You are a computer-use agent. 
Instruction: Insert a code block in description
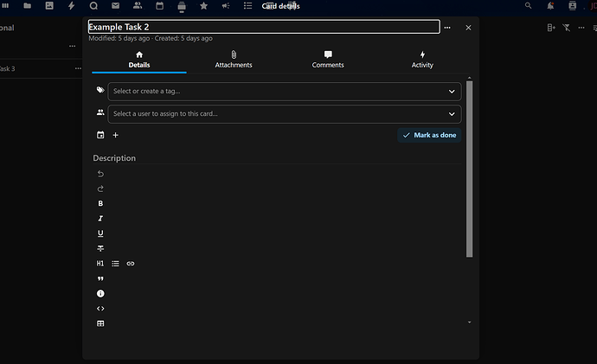tap(100, 308)
